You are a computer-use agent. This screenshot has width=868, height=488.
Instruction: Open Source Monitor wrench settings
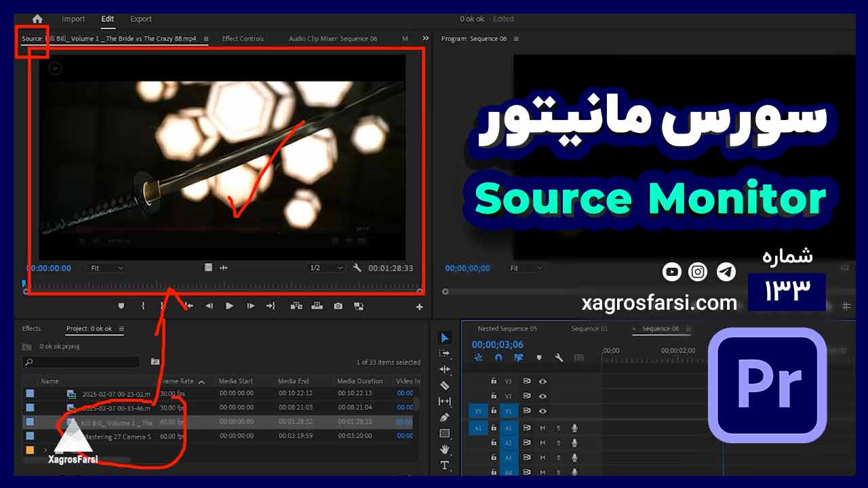[x=357, y=268]
